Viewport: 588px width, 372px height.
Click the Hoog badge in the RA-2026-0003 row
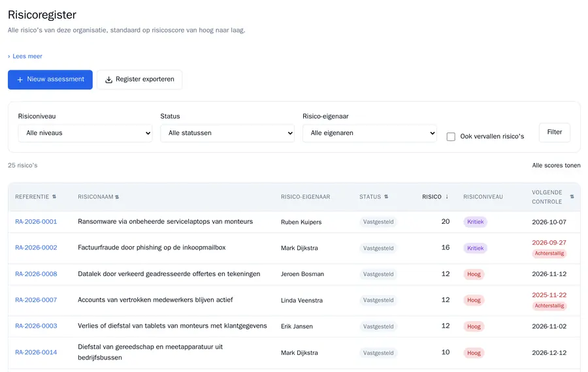(474, 326)
